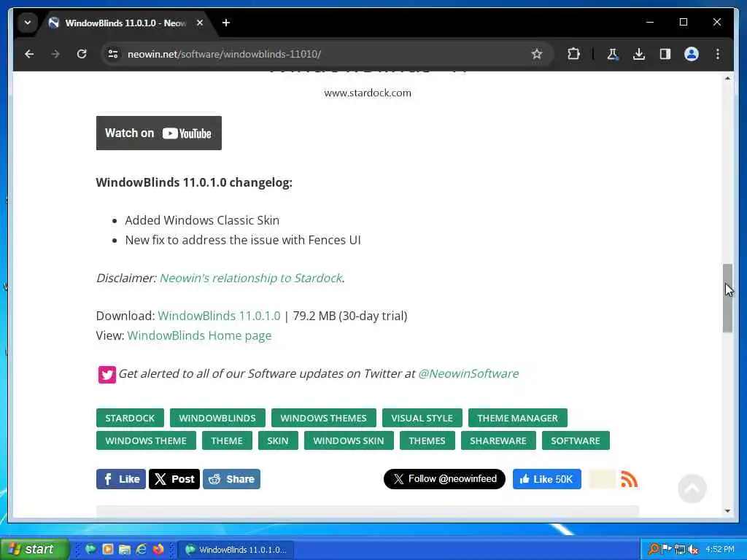Open file explorer folder in quick launch

pos(124,549)
